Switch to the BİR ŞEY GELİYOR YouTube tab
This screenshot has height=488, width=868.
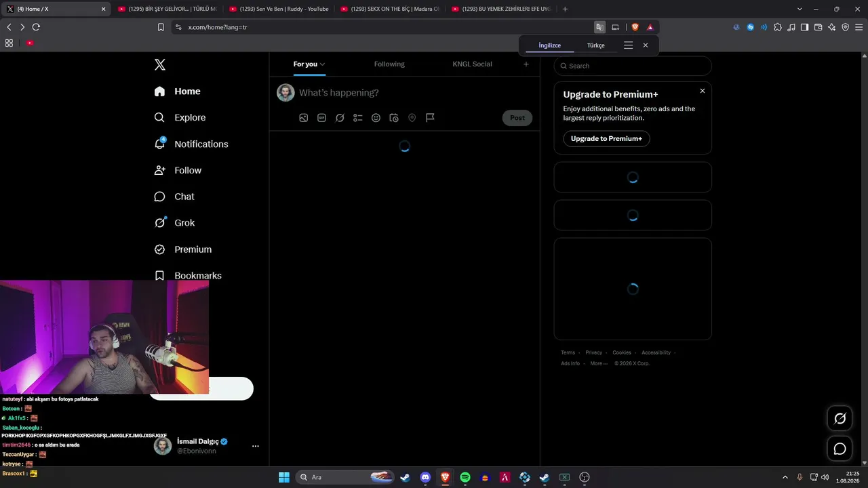point(166,9)
